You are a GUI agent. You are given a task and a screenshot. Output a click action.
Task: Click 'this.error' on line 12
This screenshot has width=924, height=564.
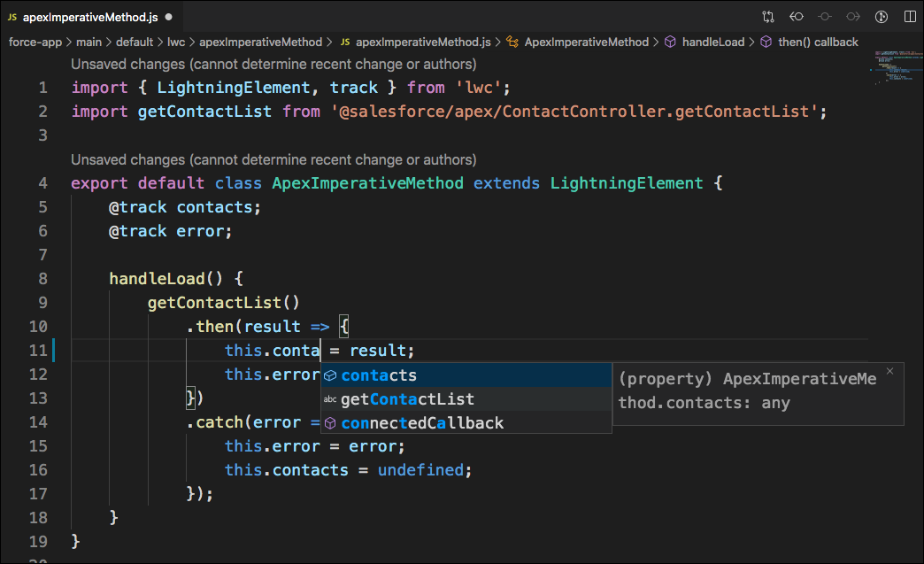[272, 375]
